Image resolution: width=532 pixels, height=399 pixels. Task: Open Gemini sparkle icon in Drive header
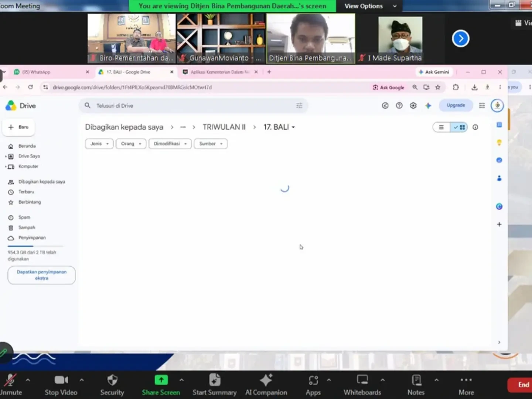(x=428, y=106)
